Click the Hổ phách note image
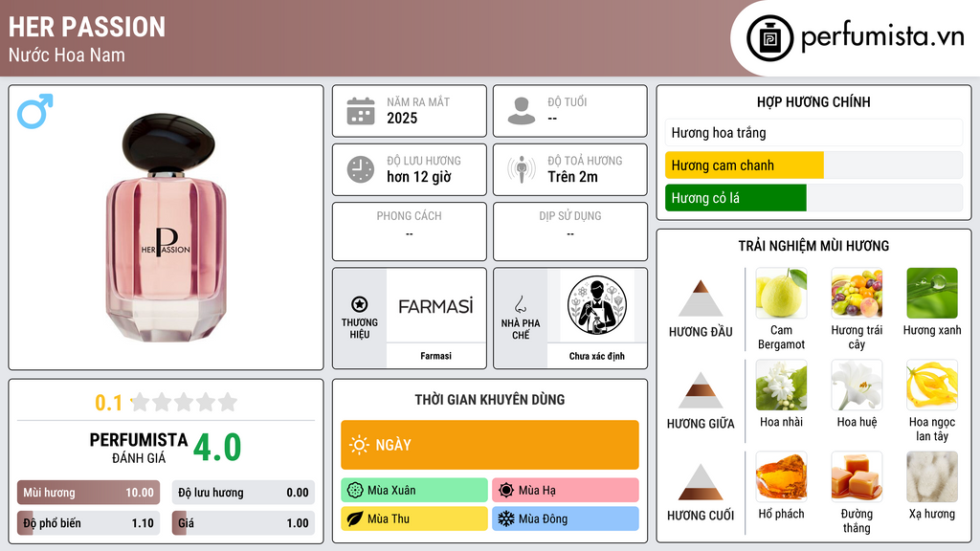The height and width of the screenshot is (551, 980). 781,476
